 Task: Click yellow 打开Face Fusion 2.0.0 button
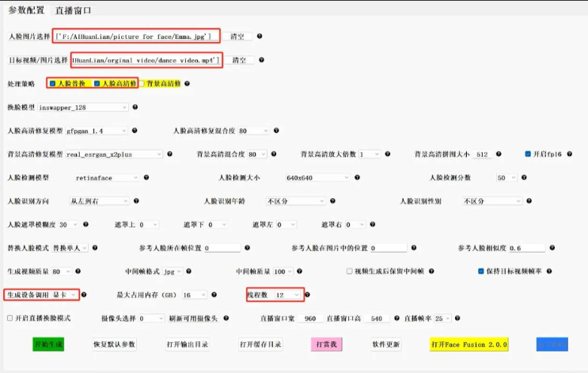(469, 344)
